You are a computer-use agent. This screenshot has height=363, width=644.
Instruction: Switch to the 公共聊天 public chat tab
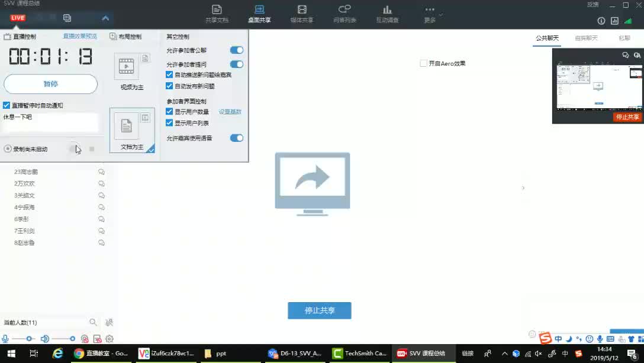pos(547,38)
